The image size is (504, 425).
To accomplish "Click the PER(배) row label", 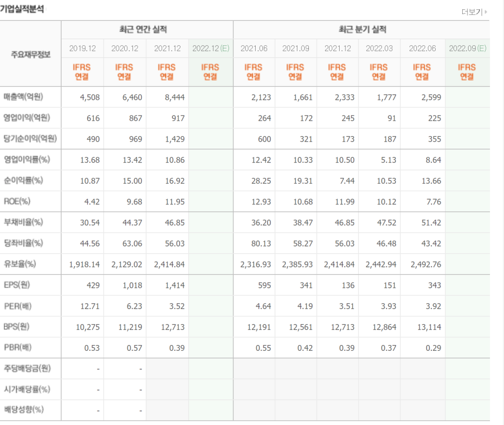I will click(17, 306).
